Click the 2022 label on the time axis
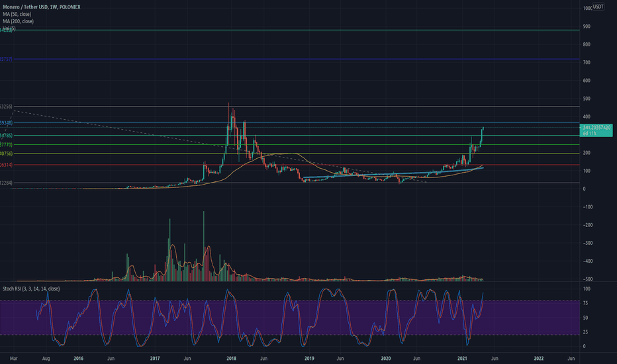The width and height of the screenshot is (617, 364). (539, 359)
